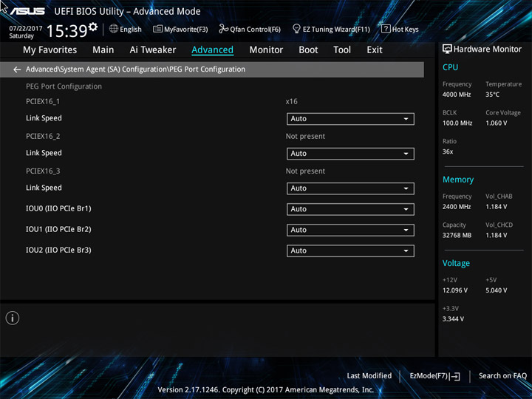532x399 pixels.
Task: Click the Hot Keys question mark icon
Action: coord(386,29)
